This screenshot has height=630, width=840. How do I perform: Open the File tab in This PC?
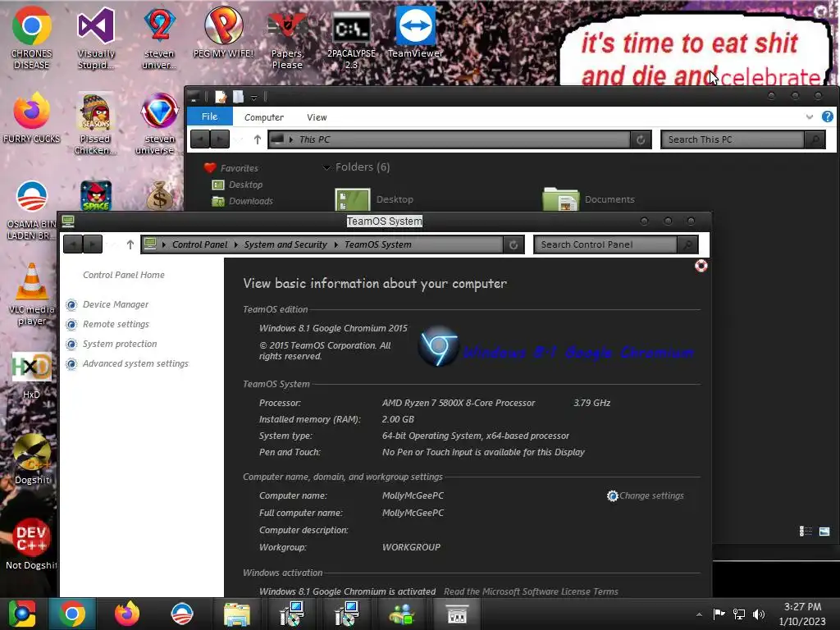209,116
